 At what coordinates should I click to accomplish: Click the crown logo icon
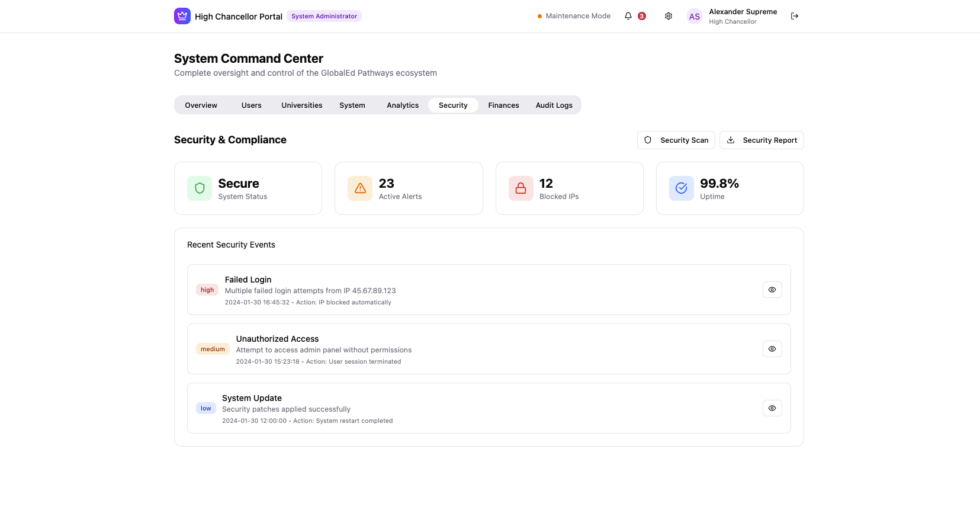click(182, 16)
